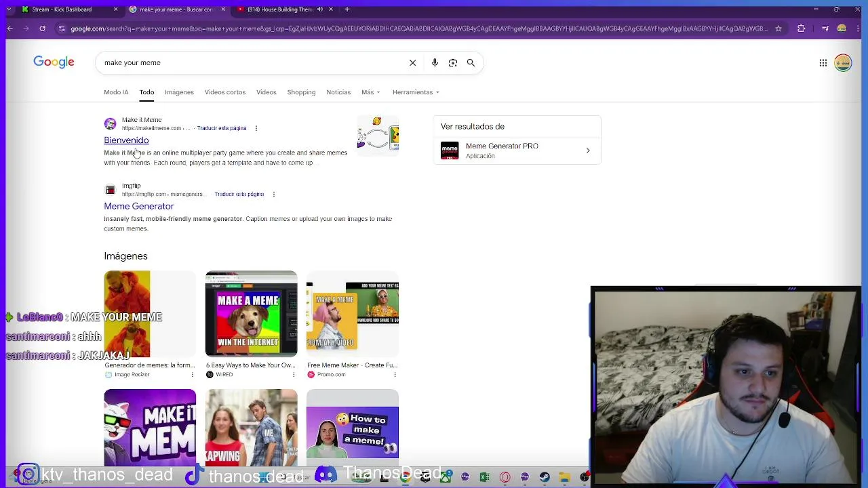Switch to the Shopping tab
Screen dimensions: 868x488
[x=301, y=92]
